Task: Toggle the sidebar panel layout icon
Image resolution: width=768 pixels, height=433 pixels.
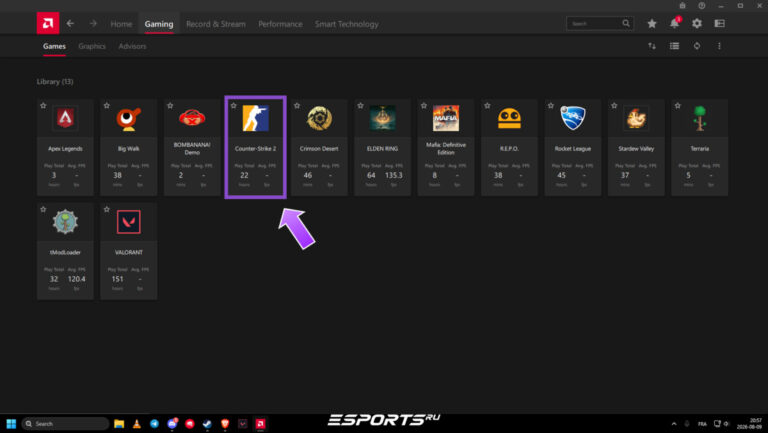Action: (x=720, y=24)
